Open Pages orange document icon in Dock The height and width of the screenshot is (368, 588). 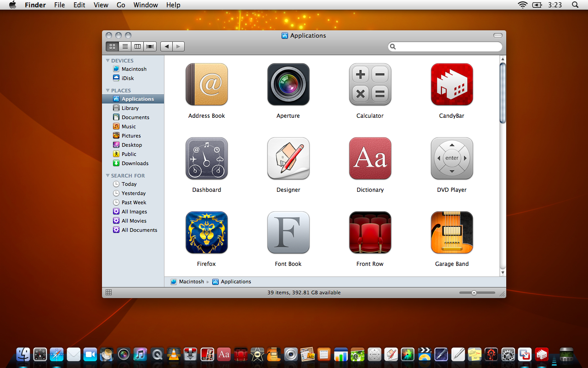tap(324, 354)
